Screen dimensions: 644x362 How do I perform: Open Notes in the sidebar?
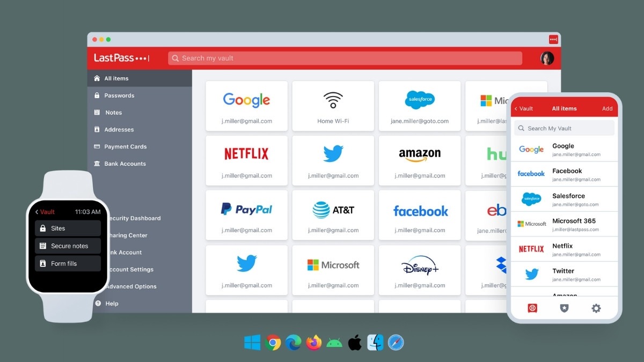click(140, 113)
